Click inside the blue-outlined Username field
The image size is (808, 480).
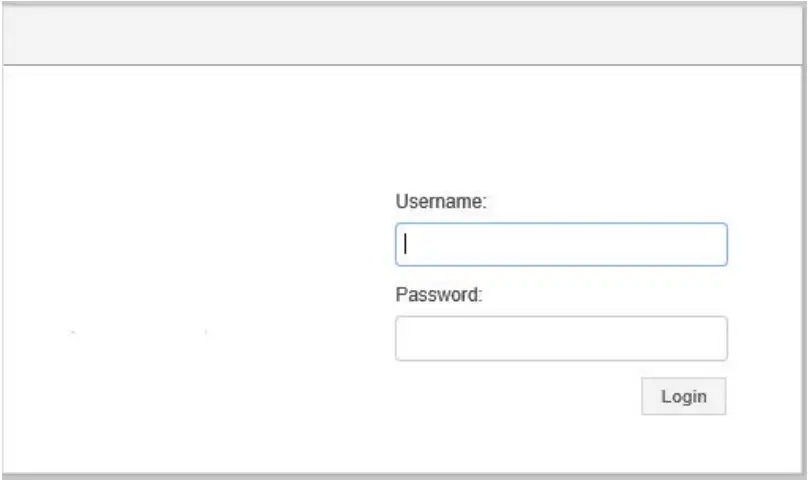[x=561, y=244]
